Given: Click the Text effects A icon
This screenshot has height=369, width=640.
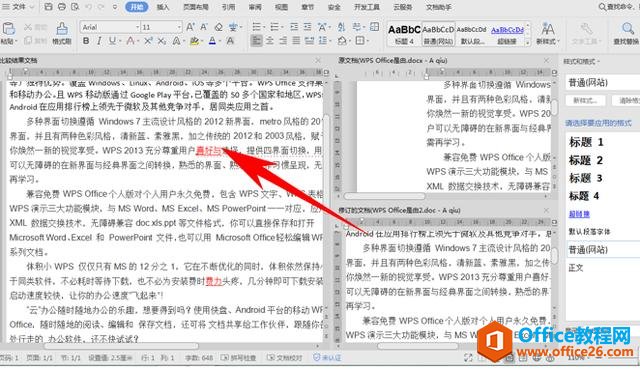Looking at the screenshot, I should (176, 41).
